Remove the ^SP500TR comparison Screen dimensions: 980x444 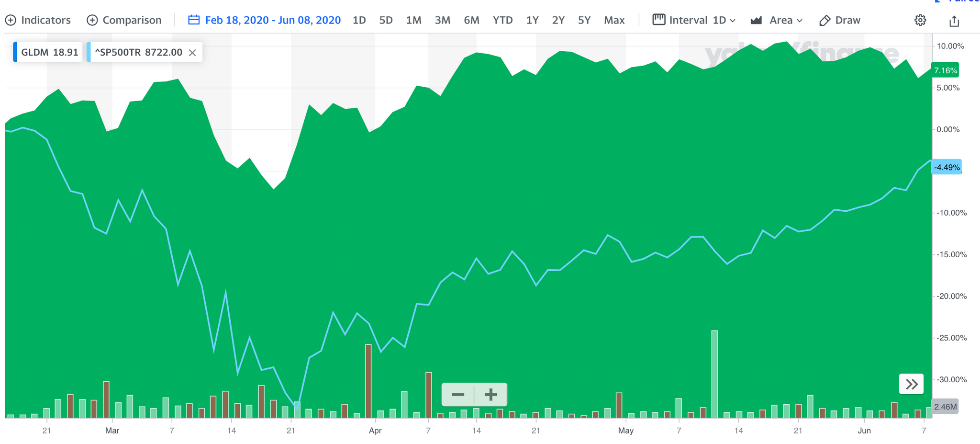point(192,53)
